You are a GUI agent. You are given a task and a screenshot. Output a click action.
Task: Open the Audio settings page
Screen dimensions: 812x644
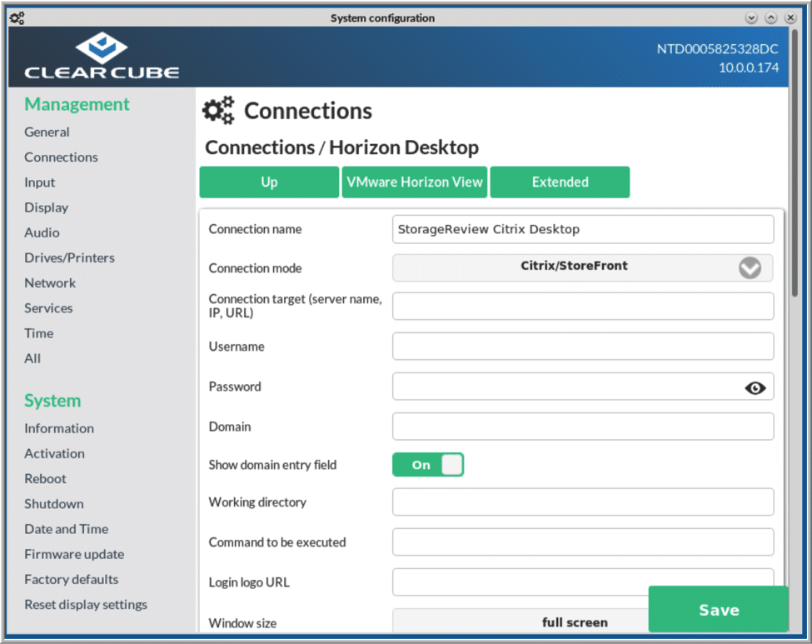pyautogui.click(x=42, y=232)
